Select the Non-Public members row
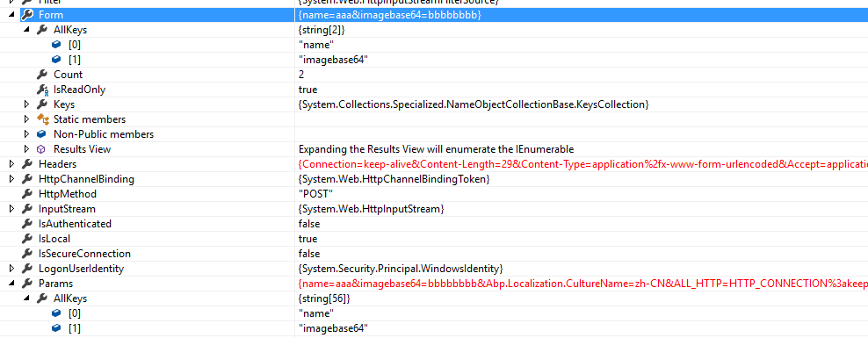Screen dimensions: 868x338 point(104,134)
